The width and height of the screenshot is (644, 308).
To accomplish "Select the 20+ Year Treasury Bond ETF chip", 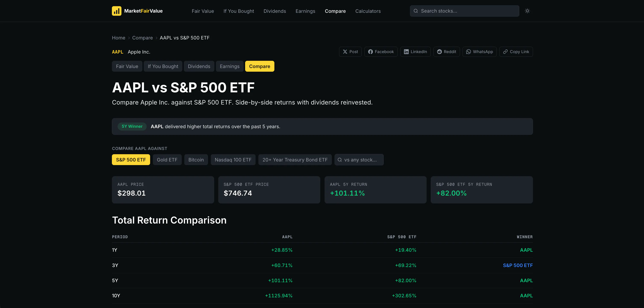I will (x=295, y=160).
